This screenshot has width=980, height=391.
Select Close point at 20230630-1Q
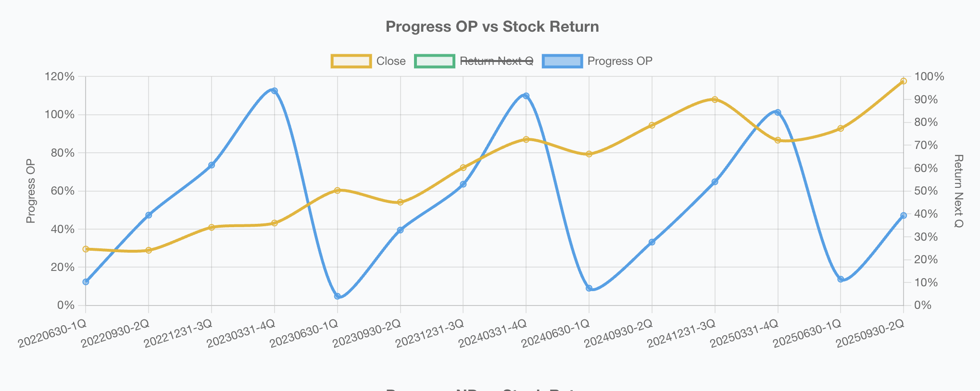[x=338, y=190]
